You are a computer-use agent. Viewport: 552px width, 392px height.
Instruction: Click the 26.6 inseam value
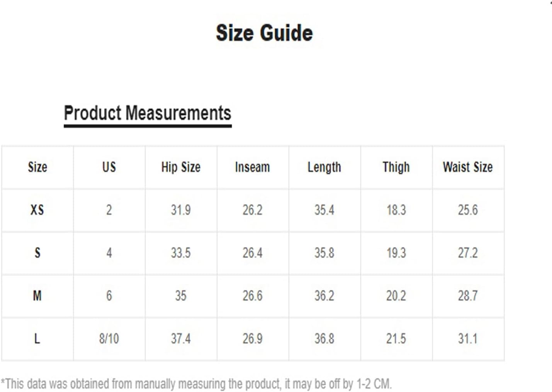pos(252,296)
